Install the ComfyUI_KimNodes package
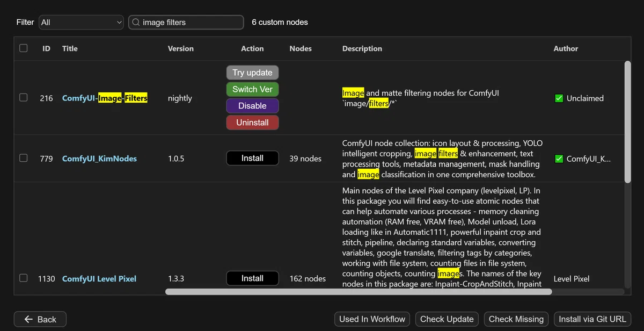This screenshot has height=331, width=644. point(252,158)
